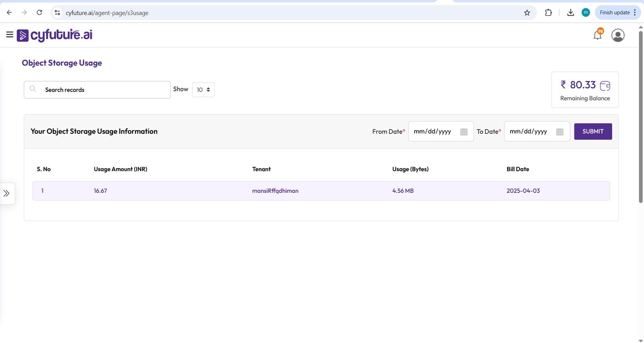
Task: Click the Search records input field
Action: click(89, 89)
